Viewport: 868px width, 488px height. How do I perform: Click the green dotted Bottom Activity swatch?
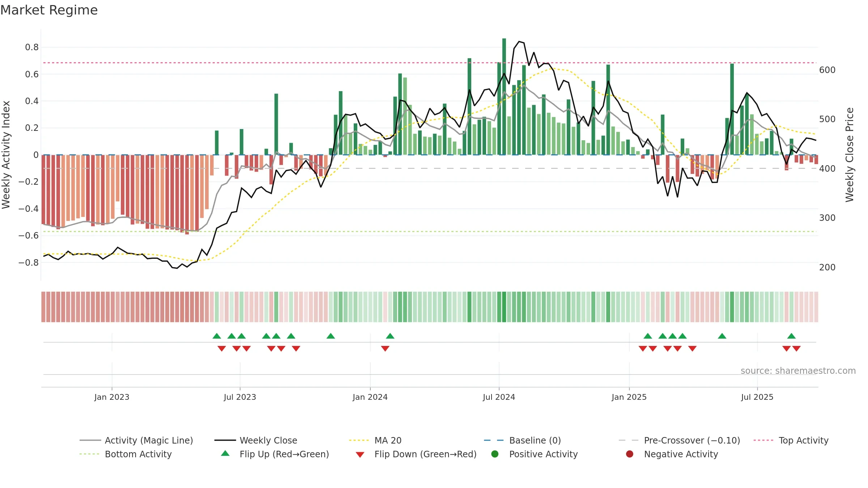tap(89, 454)
